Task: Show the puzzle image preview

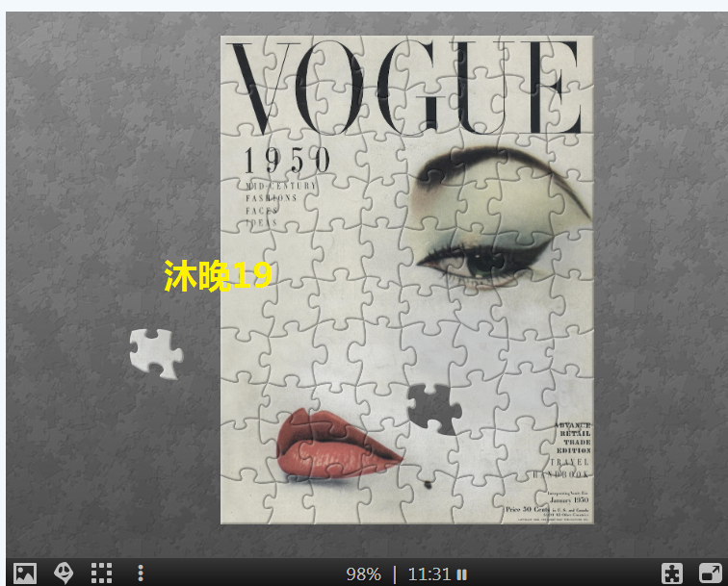Action: (x=24, y=573)
